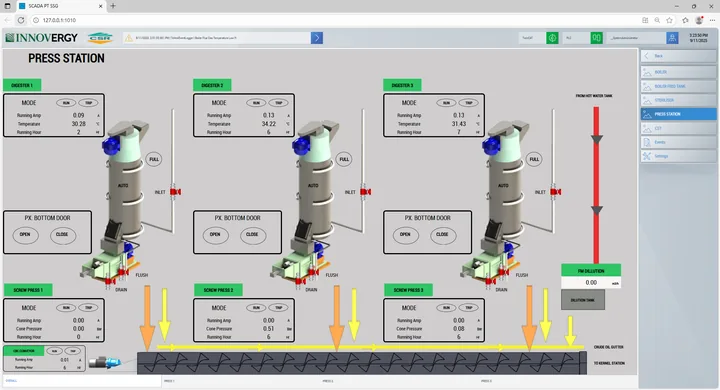Toggle Digester 1 TRIP indicator
The height and width of the screenshot is (390, 720).
tap(89, 103)
